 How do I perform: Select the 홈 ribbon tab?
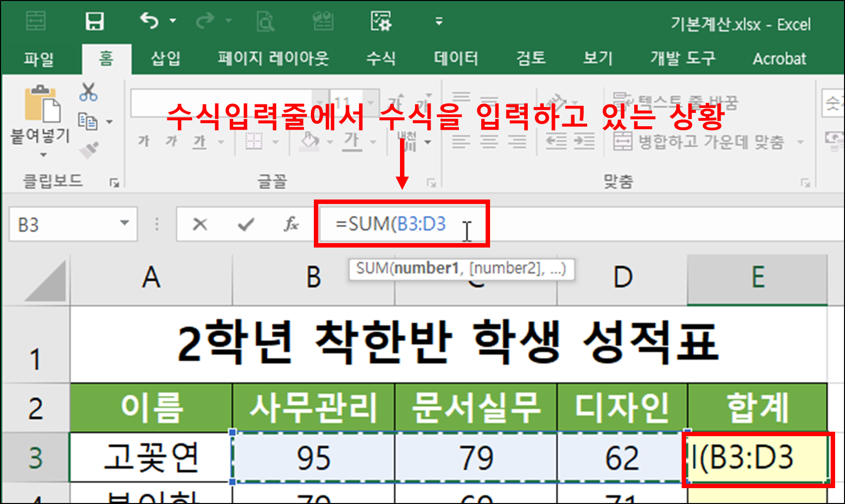pos(106,58)
